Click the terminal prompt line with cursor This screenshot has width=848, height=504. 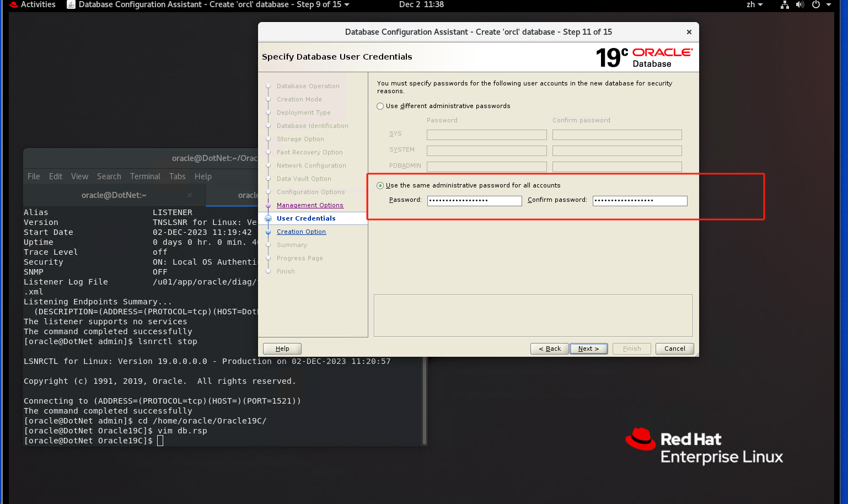coord(94,441)
